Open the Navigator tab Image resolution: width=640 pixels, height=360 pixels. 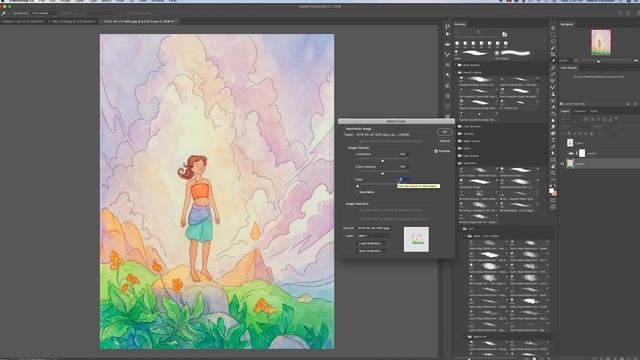pyautogui.click(x=566, y=24)
